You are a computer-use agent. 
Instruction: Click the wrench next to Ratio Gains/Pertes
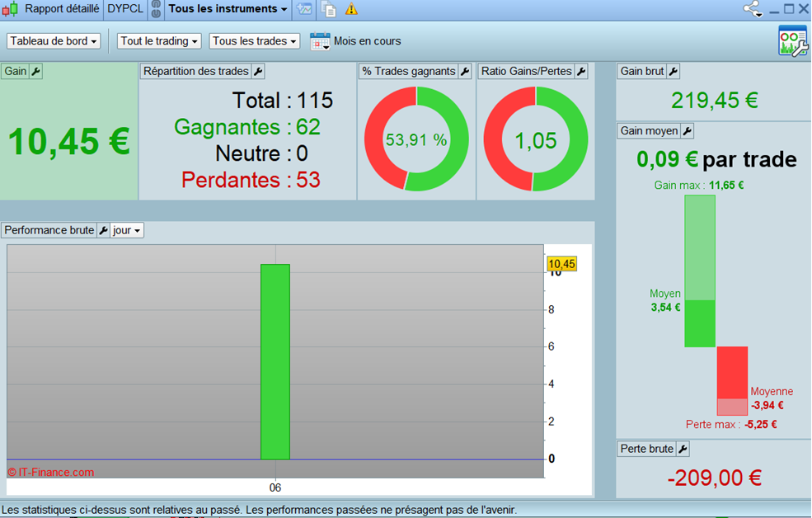pyautogui.click(x=581, y=72)
